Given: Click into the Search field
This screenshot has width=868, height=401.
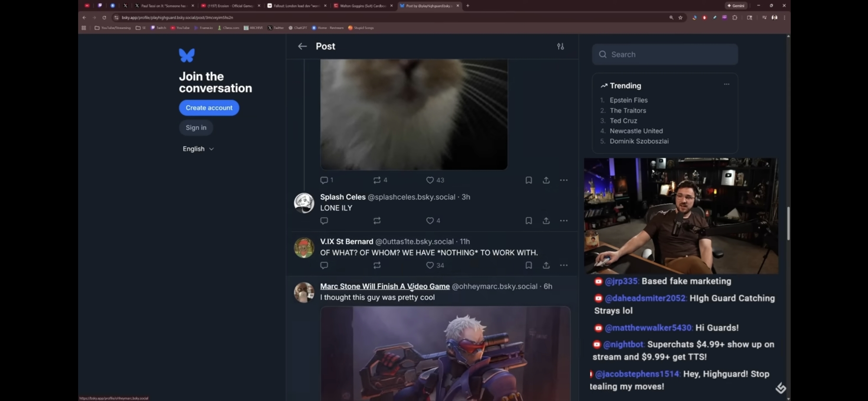Looking at the screenshot, I should click(665, 55).
